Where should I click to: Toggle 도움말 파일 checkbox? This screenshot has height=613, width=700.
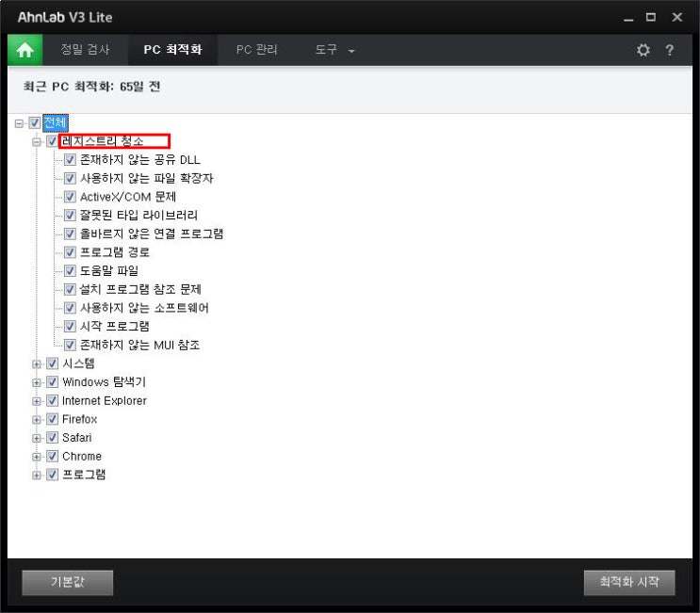tap(70, 271)
